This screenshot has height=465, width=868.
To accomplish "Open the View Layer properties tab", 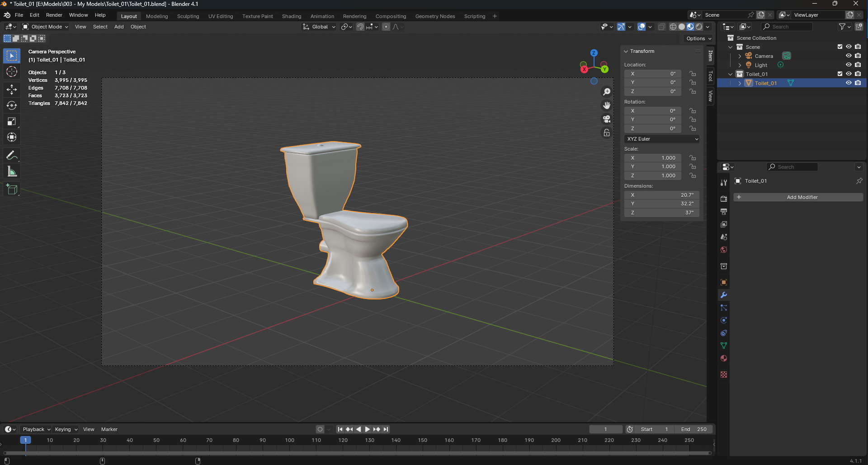I will coord(724,224).
